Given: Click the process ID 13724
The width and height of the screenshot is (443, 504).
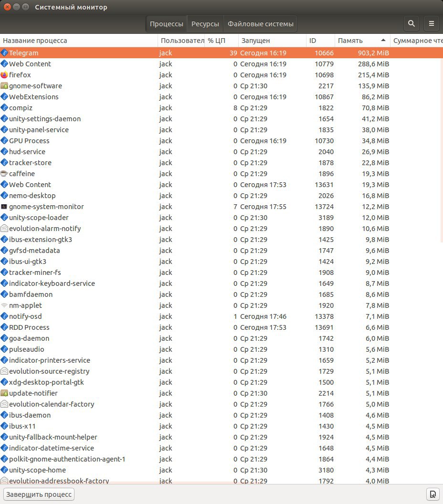Looking at the screenshot, I should pos(324,206).
